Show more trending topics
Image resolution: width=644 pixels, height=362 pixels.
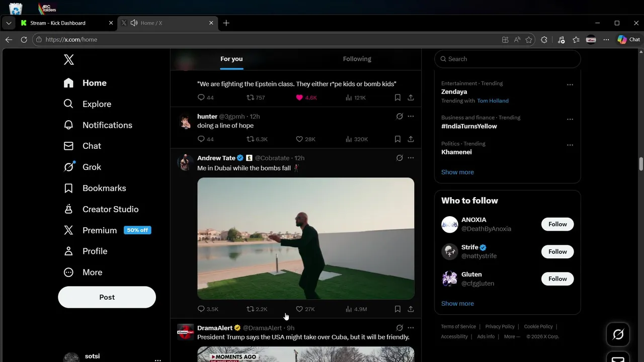457,172
